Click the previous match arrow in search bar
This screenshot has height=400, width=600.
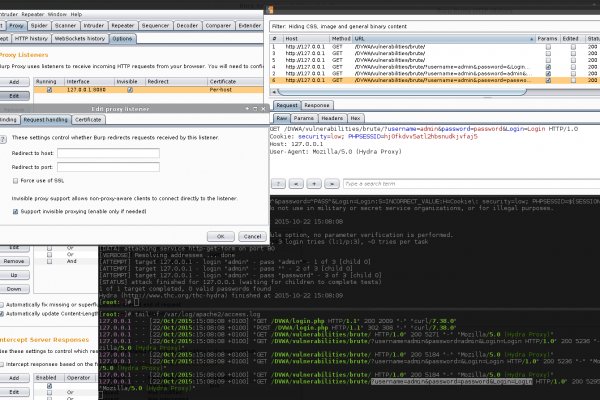(294, 184)
